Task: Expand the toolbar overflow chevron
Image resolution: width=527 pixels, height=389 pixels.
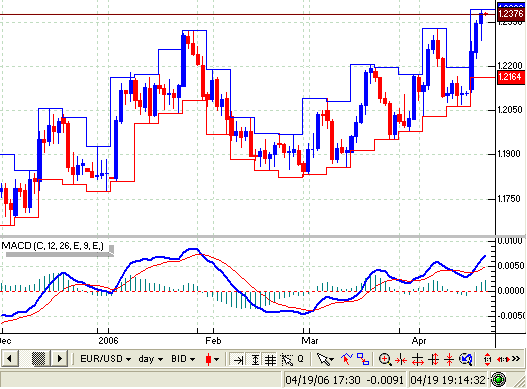Action: point(516,359)
